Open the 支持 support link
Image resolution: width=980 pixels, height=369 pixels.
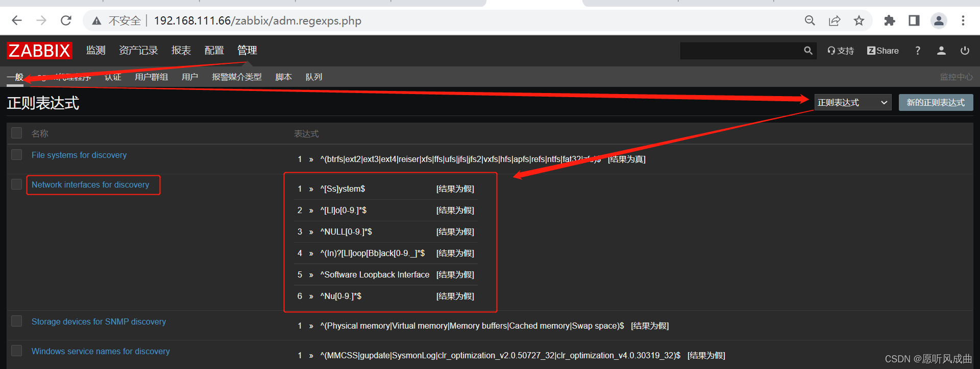pyautogui.click(x=841, y=51)
